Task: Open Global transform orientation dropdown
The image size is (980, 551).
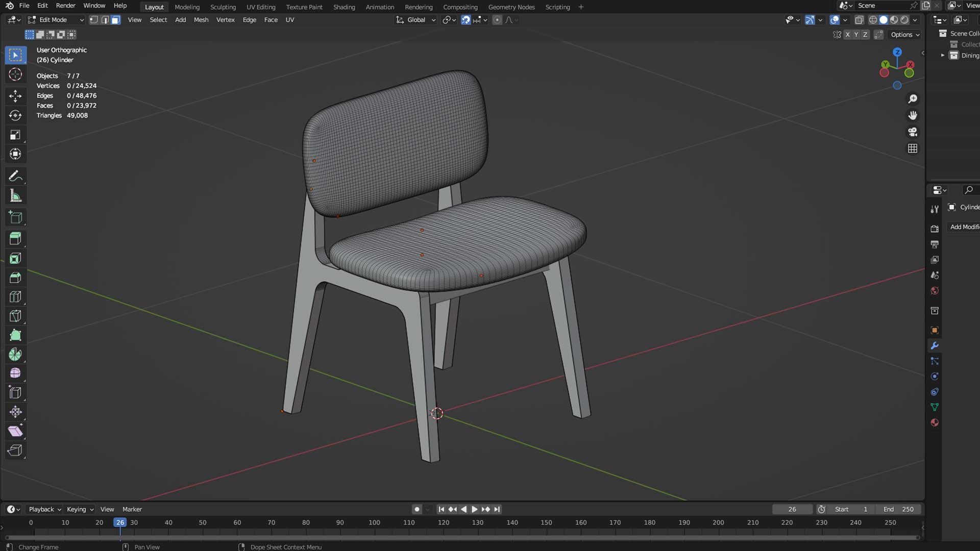Action: click(416, 20)
